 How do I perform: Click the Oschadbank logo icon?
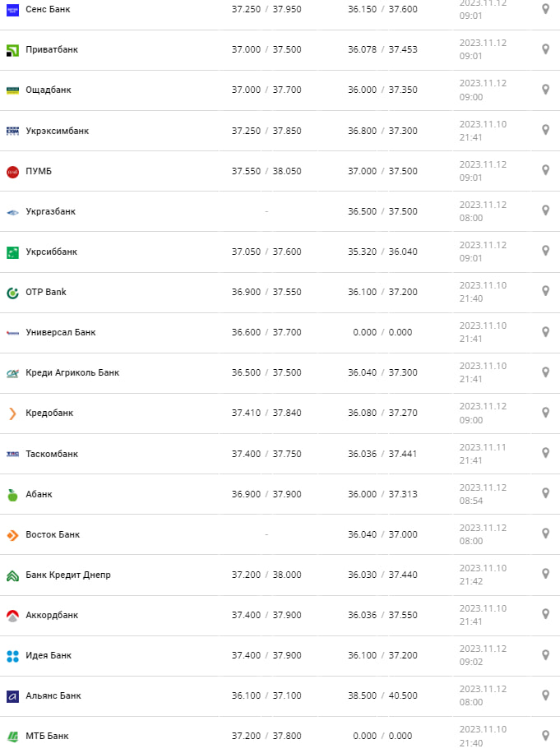pos(12,90)
